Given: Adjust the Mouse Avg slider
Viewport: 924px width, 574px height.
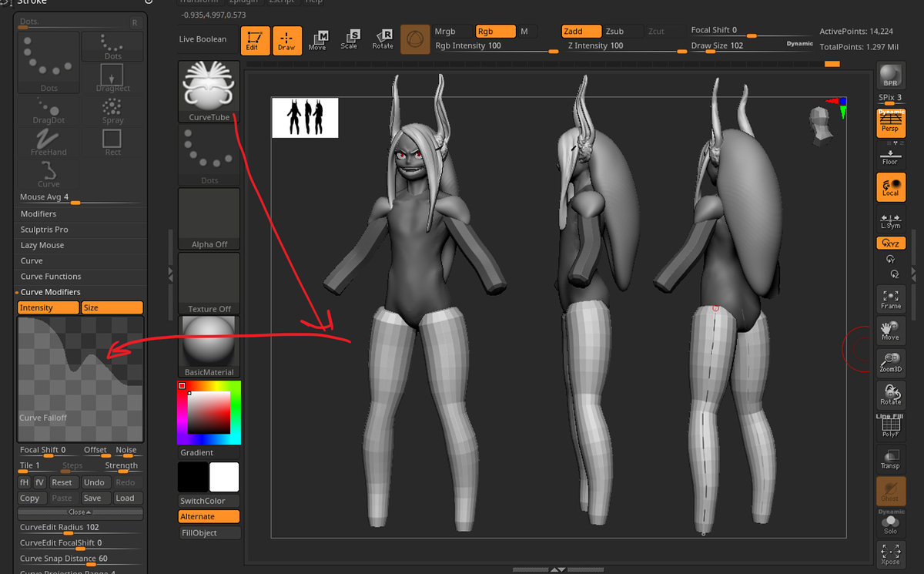Looking at the screenshot, I should coord(80,198).
